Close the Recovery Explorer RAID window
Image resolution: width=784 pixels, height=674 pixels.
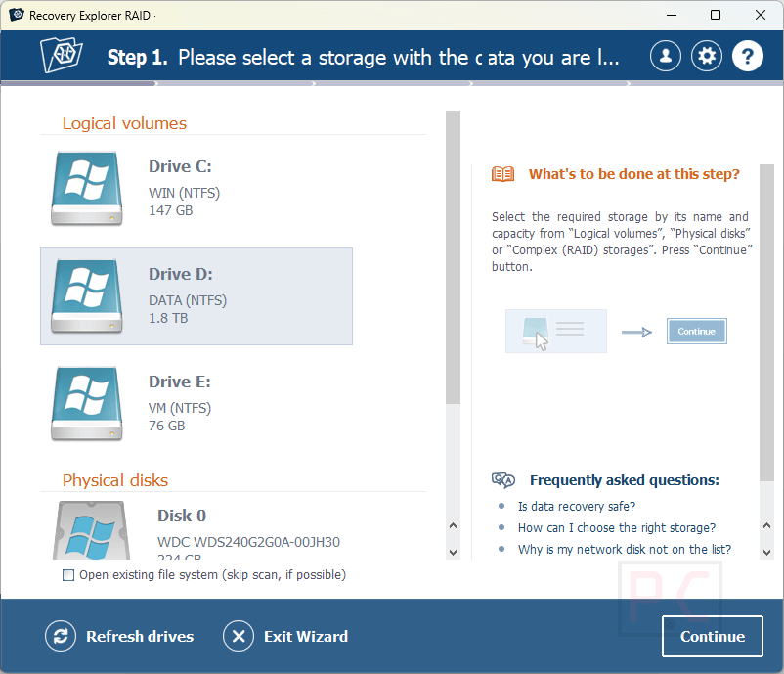point(760,15)
